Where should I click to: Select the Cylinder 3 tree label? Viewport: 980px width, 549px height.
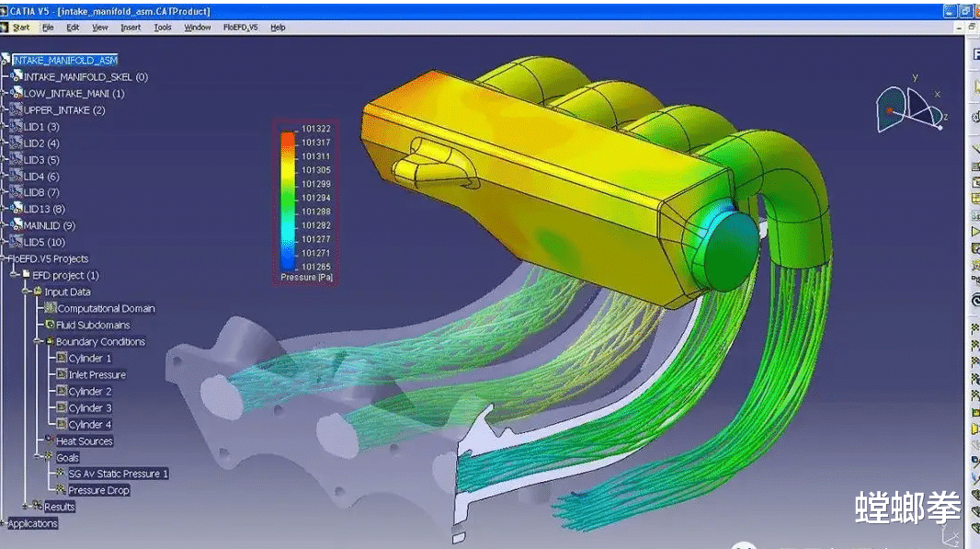[x=90, y=407]
